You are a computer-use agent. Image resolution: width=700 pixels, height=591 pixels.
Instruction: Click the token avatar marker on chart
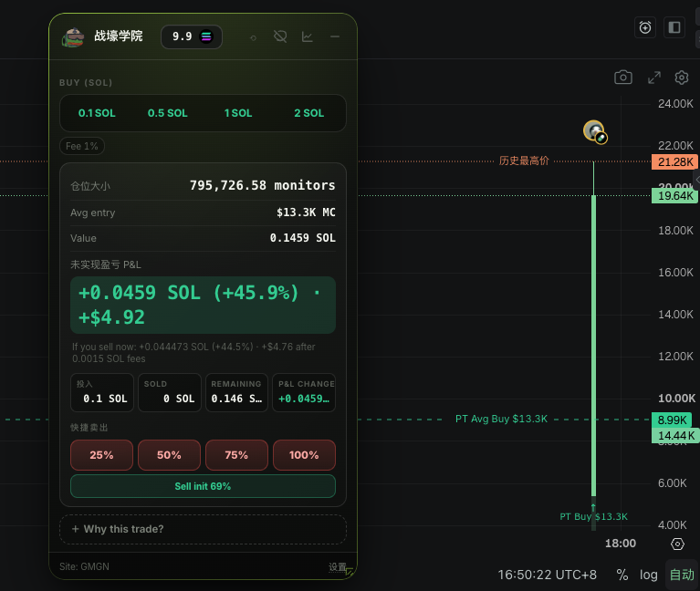click(595, 131)
